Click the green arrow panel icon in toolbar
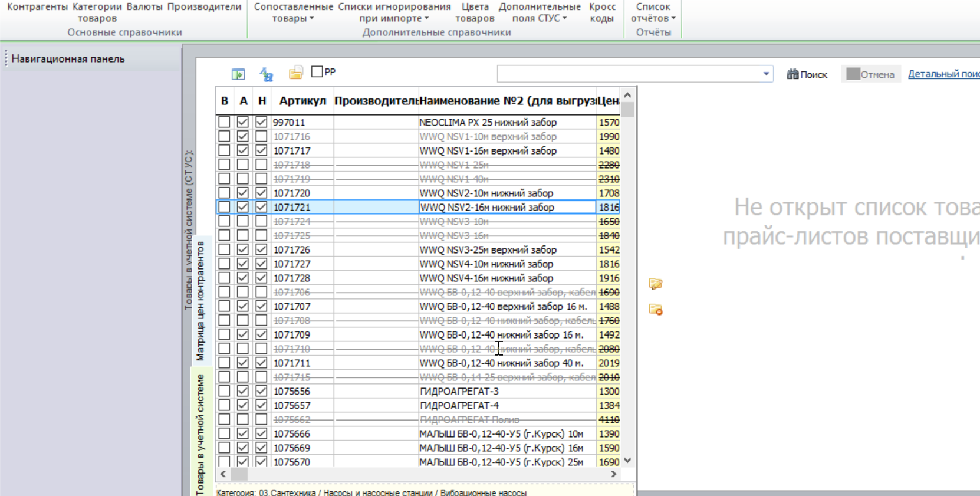Screen dimensions: 980x496 [x=238, y=74]
